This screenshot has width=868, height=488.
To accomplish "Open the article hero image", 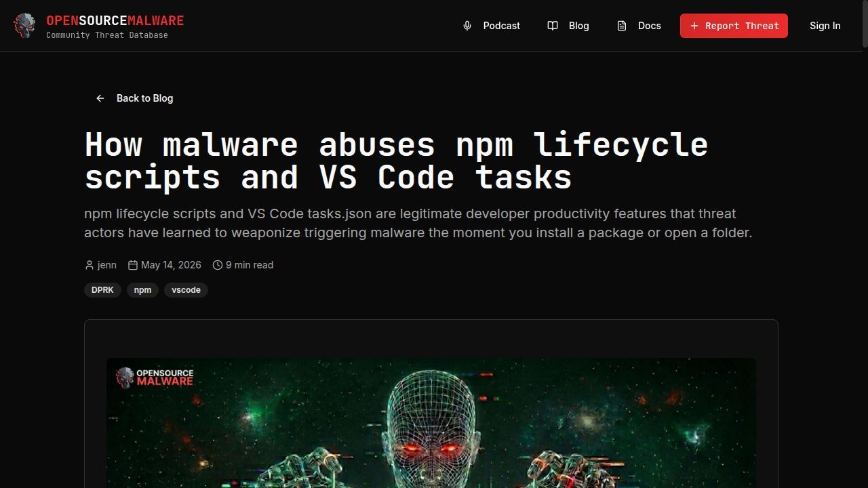I will 431,423.
